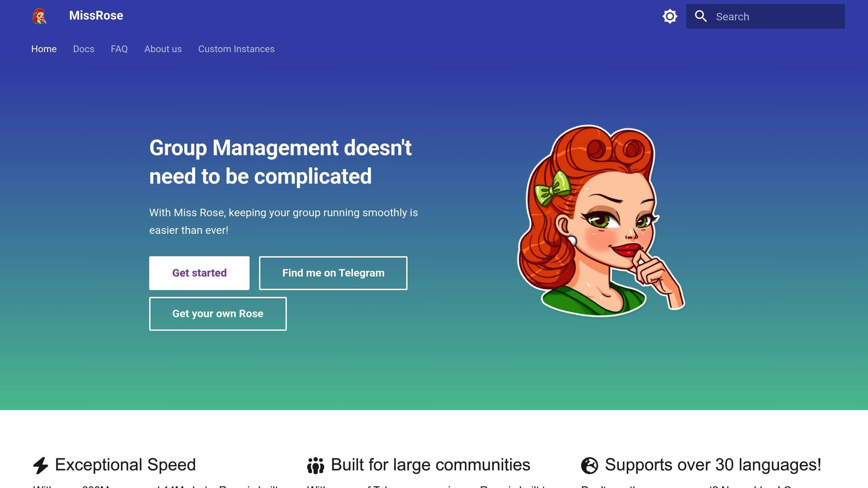The height and width of the screenshot is (488, 868).
Task: Open the Custom Instances tab
Action: [x=236, y=49]
